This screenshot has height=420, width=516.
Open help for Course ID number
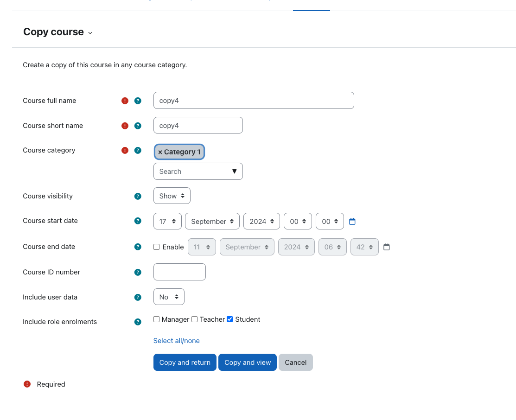pyautogui.click(x=138, y=272)
